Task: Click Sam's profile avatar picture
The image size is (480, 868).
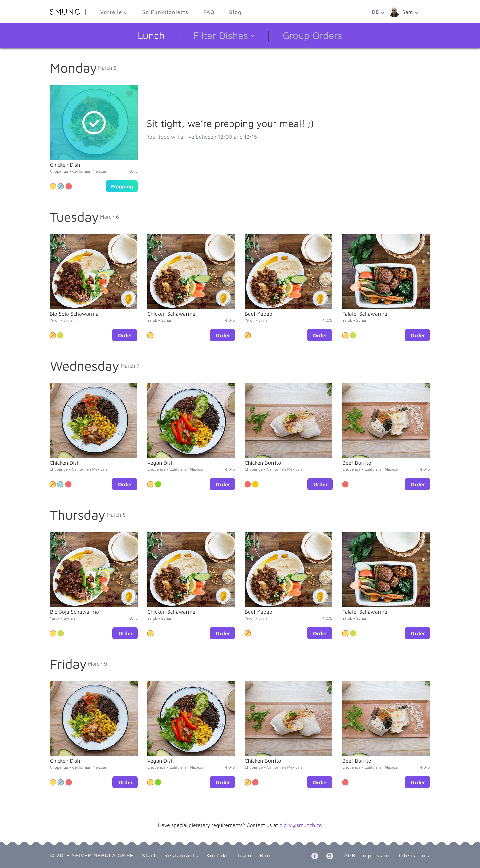Action: pyautogui.click(x=394, y=12)
